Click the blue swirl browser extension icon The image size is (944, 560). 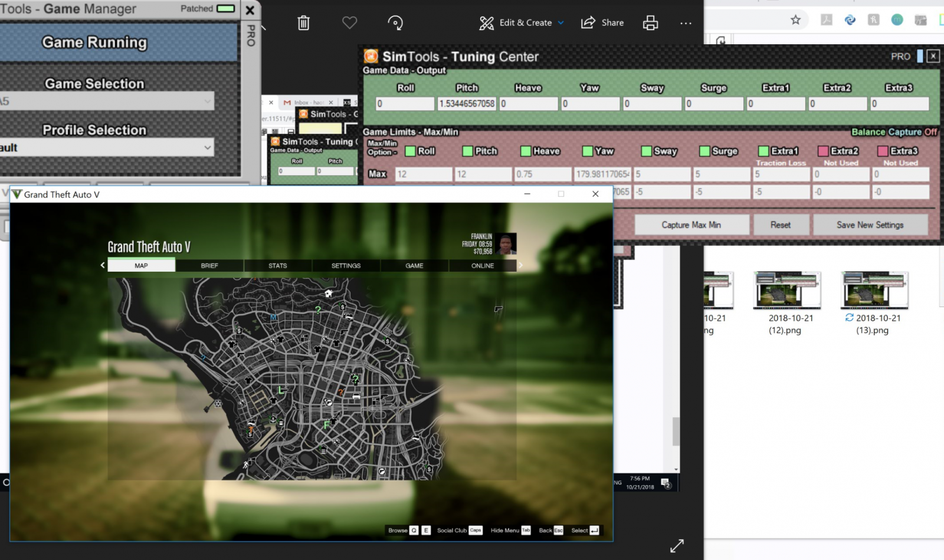tap(850, 20)
